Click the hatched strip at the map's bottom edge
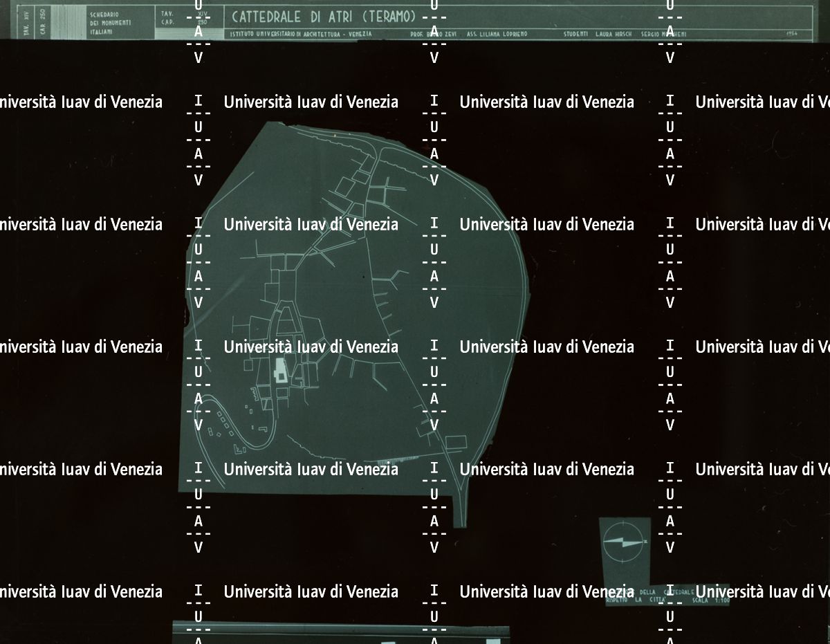830x644 pixels. (387, 460)
